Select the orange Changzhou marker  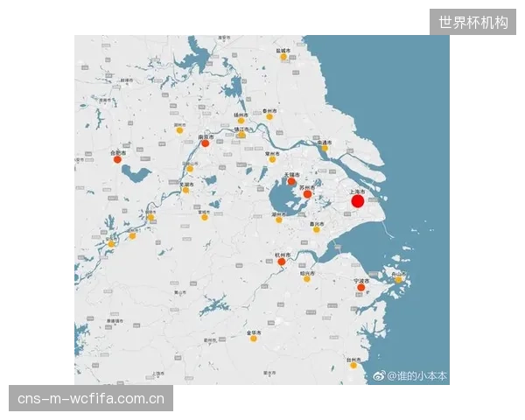[x=272, y=159]
